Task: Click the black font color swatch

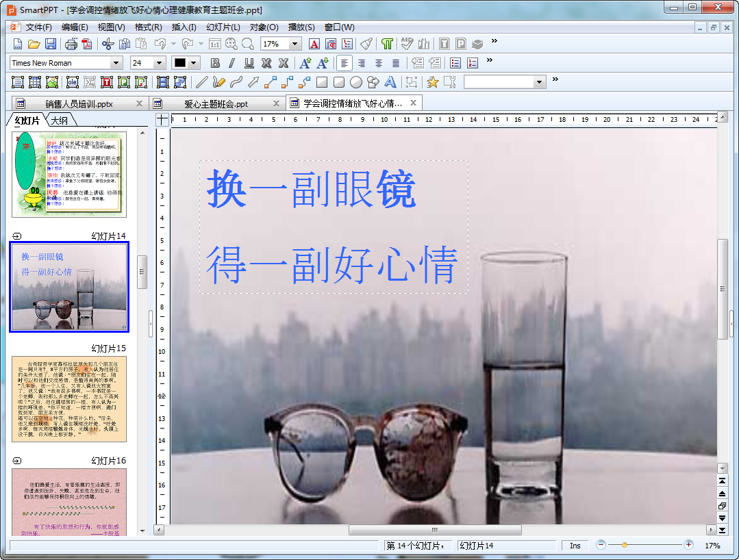Action: [179, 63]
